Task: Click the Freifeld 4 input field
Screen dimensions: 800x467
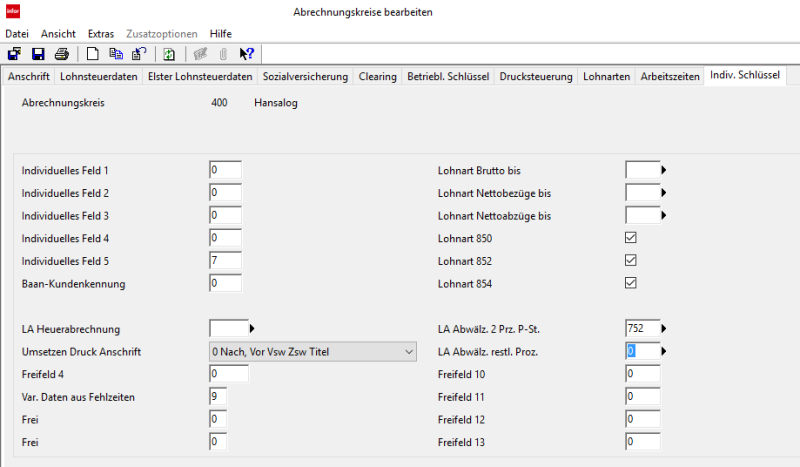Action: point(229,374)
